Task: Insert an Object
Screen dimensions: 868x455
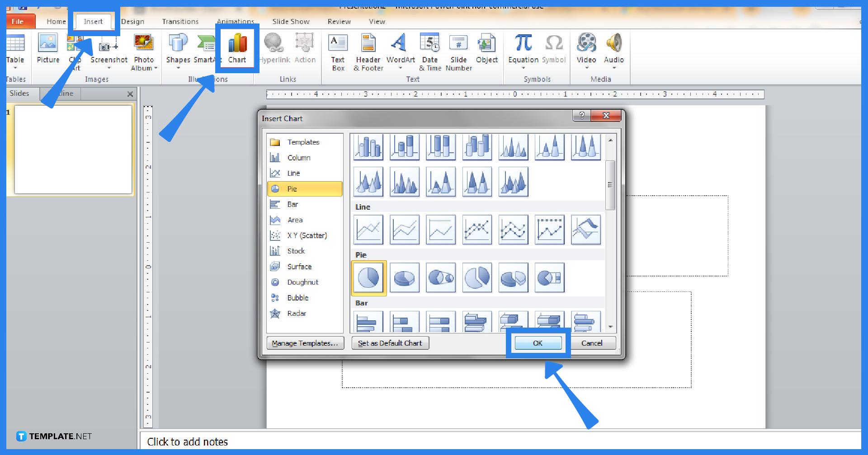Action: 487,49
